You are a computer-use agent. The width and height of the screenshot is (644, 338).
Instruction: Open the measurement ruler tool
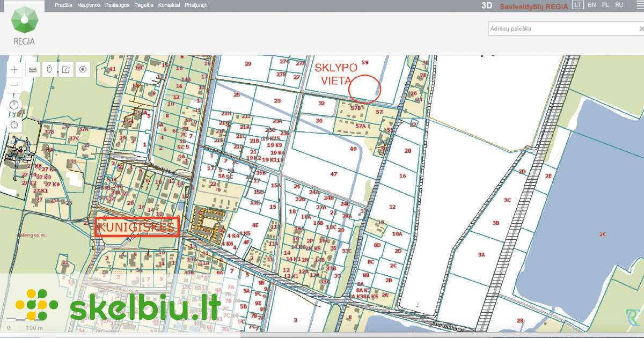pyautogui.click(x=32, y=70)
